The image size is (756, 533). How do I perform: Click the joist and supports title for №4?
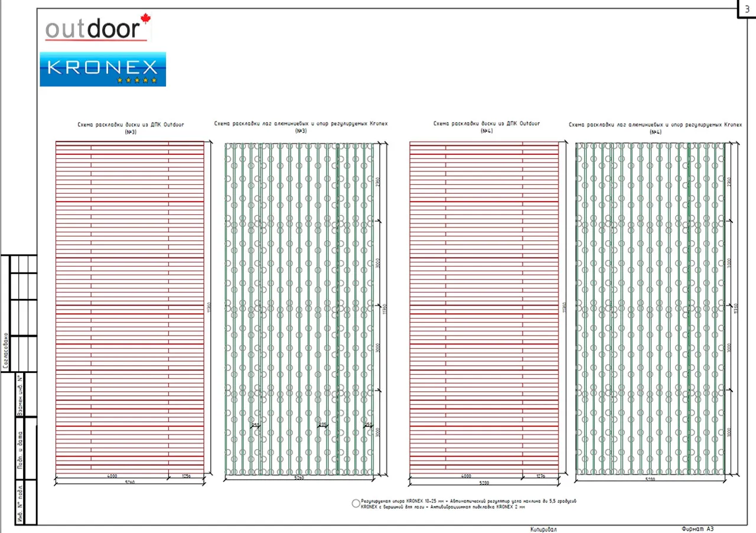tap(655, 128)
